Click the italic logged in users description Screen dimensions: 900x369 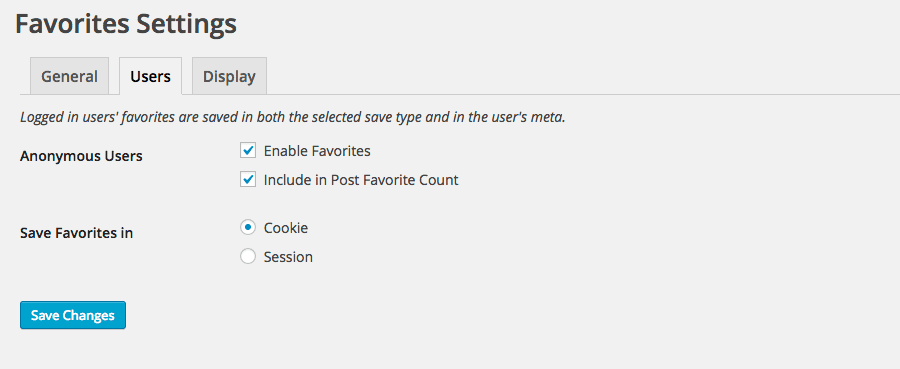coord(293,118)
